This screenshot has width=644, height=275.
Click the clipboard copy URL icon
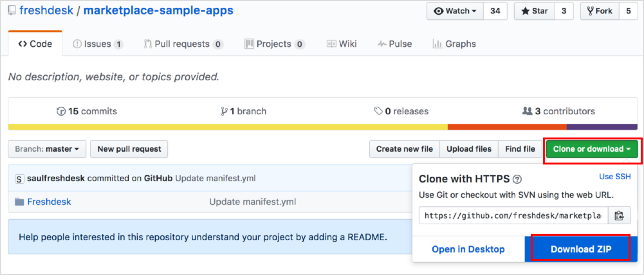[619, 215]
